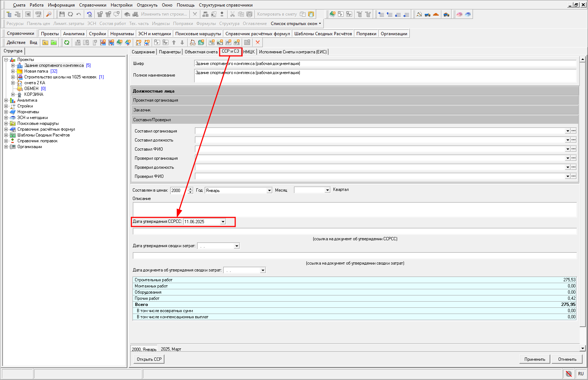Click the undo arrow toolbar icon

pos(79,14)
